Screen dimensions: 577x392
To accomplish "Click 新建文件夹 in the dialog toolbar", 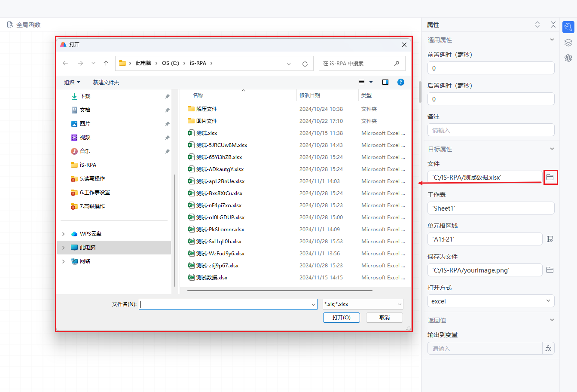I will [106, 82].
